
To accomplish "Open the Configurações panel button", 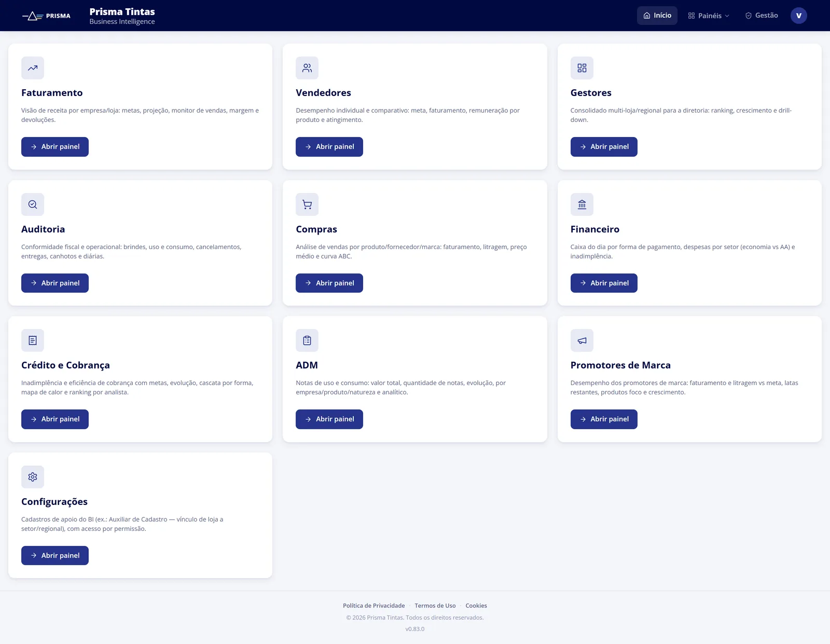I will (55, 556).
